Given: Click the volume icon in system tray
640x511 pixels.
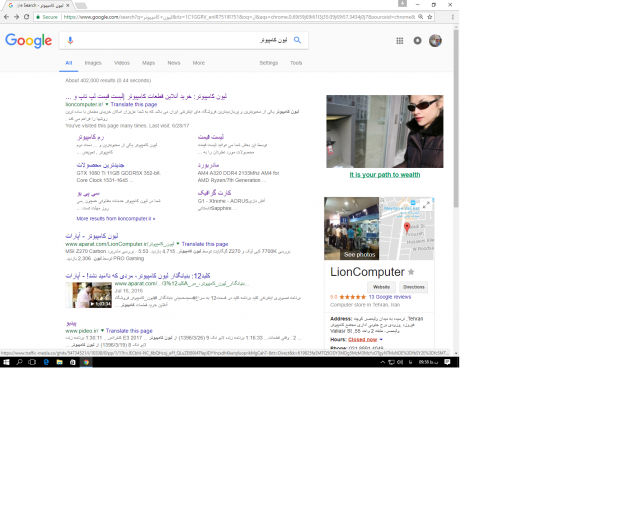Looking at the screenshot, I should point(400,362).
